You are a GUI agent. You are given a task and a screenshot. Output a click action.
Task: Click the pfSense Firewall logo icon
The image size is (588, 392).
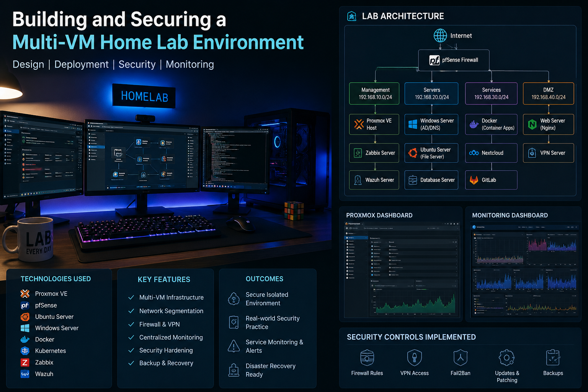point(434,60)
